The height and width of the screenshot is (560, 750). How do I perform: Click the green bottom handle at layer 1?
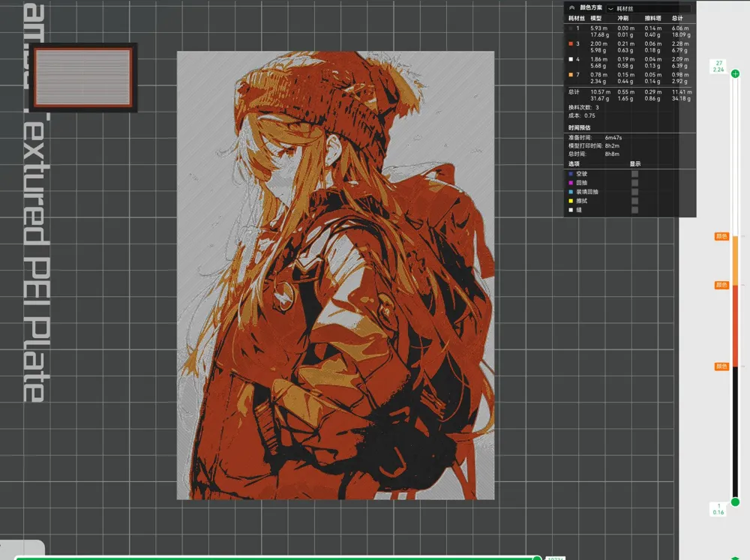(735, 502)
